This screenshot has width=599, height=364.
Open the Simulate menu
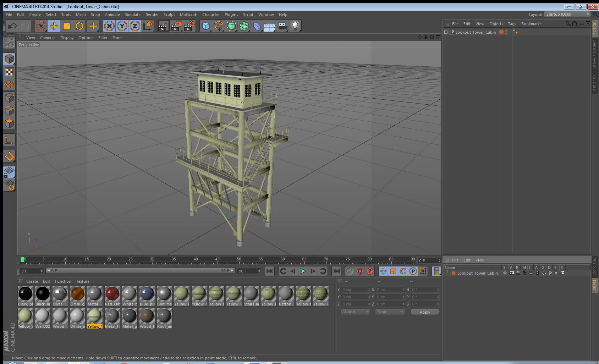pos(133,15)
